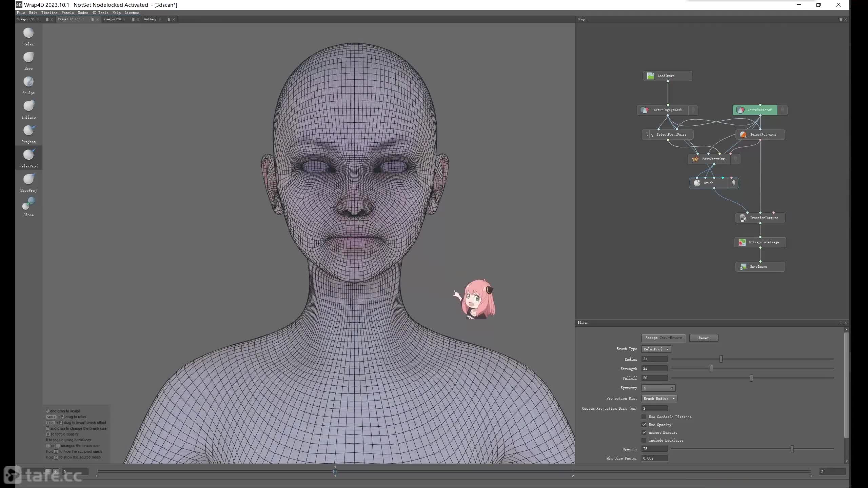Click the Falloff slider handle
Image resolution: width=868 pixels, height=488 pixels.
(751, 378)
